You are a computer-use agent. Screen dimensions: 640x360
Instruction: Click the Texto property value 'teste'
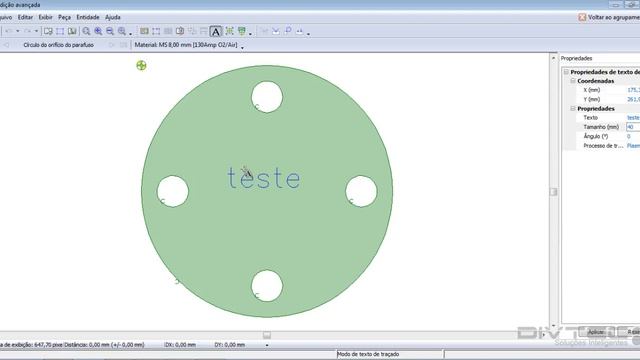(633, 118)
